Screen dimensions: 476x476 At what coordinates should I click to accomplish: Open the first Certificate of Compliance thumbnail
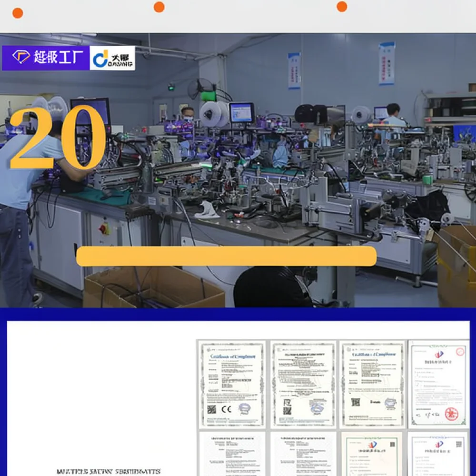coord(232,384)
